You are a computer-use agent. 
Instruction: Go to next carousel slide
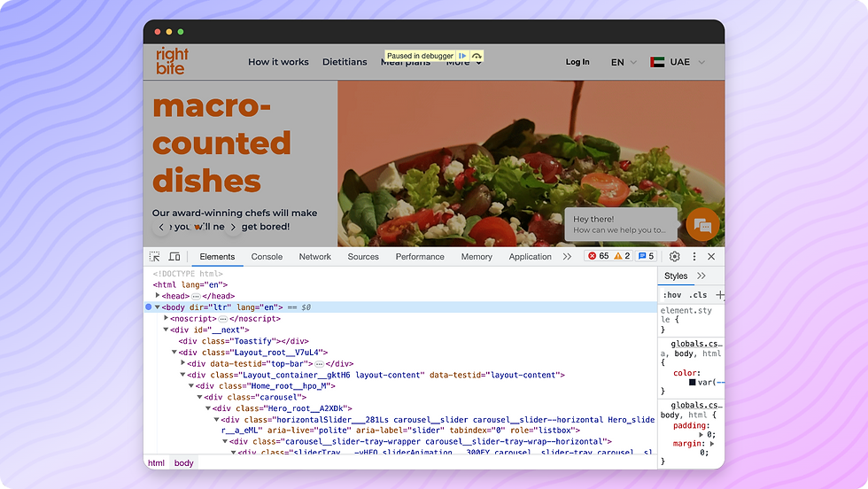point(233,227)
